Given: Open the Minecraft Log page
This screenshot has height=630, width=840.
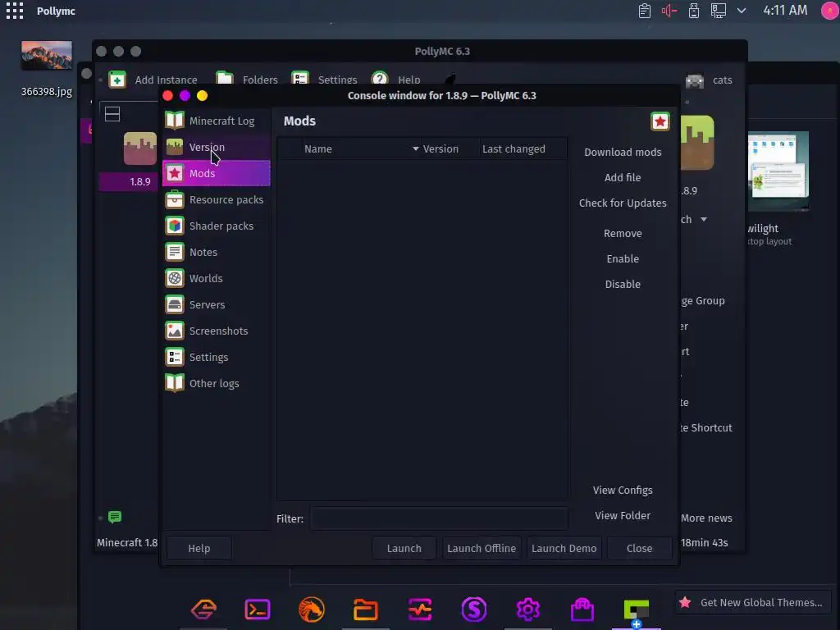Looking at the screenshot, I should [x=217, y=121].
